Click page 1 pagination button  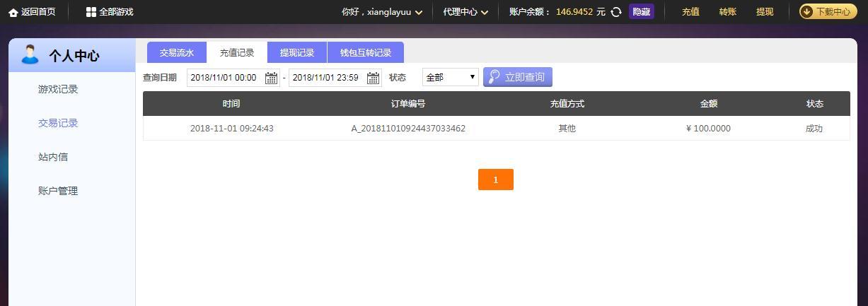point(496,180)
